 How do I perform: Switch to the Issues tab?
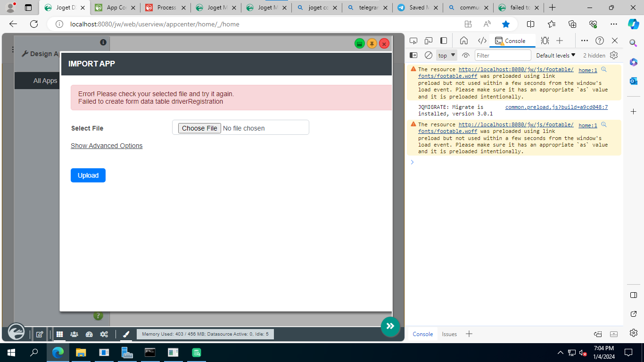(x=449, y=334)
